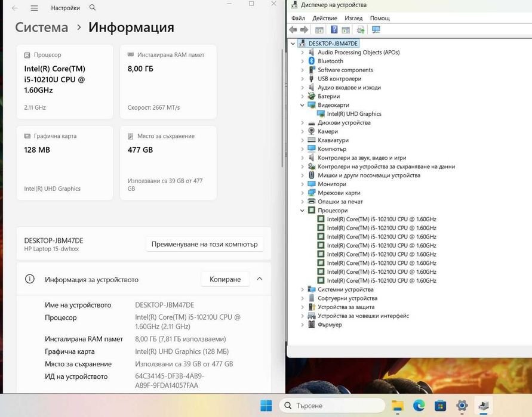Open the Изглед menu
Image resolution: width=532 pixels, height=417 pixels.
tap(353, 18)
